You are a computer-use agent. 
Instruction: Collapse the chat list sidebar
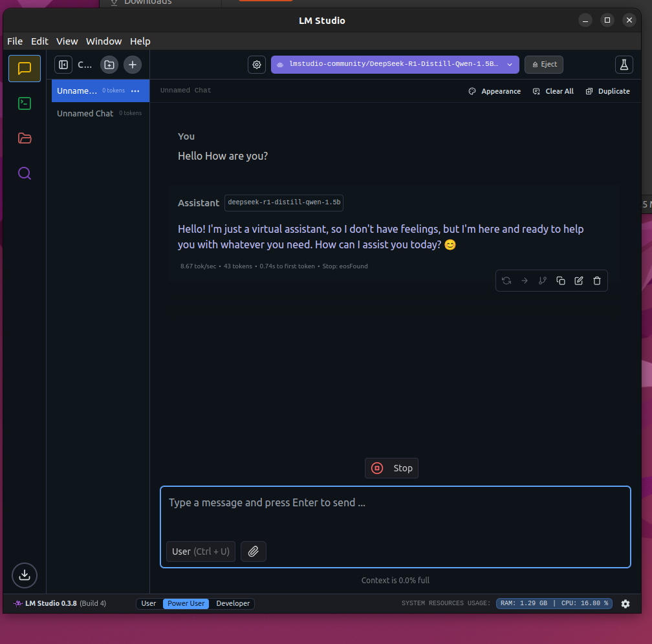coord(63,65)
